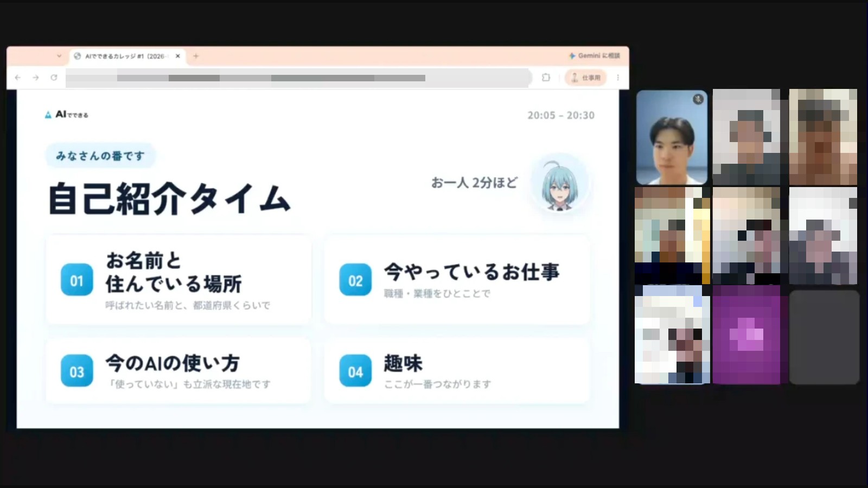Image resolution: width=868 pixels, height=488 pixels.
Task: Click muted mic icon on presenter tile
Action: 698,99
